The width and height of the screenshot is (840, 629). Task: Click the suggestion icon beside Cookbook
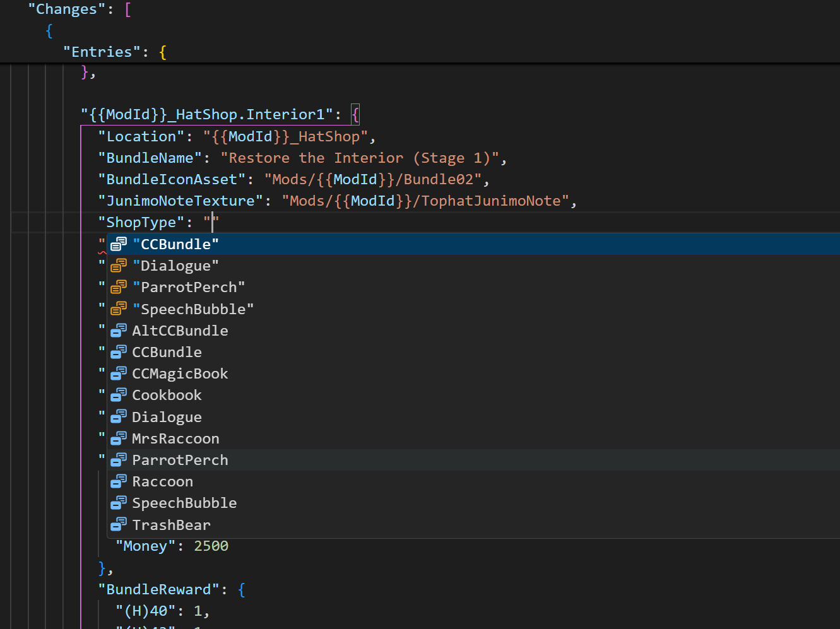tap(119, 394)
